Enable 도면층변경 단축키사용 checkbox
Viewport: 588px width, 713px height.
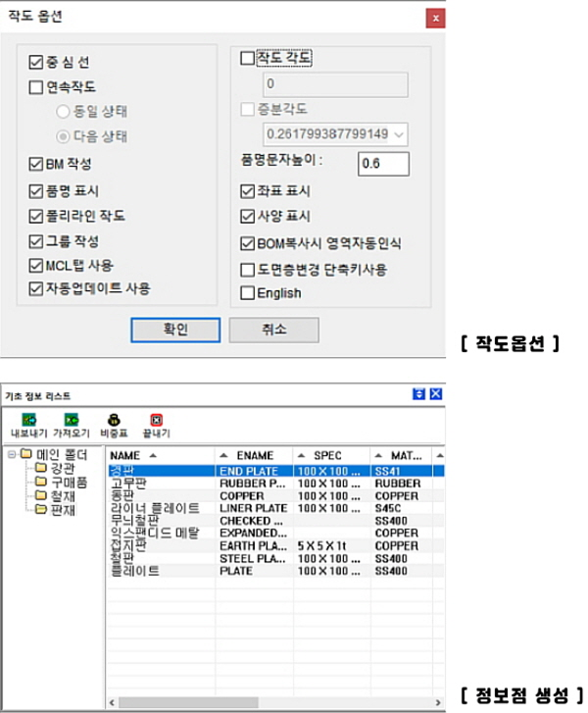click(247, 270)
